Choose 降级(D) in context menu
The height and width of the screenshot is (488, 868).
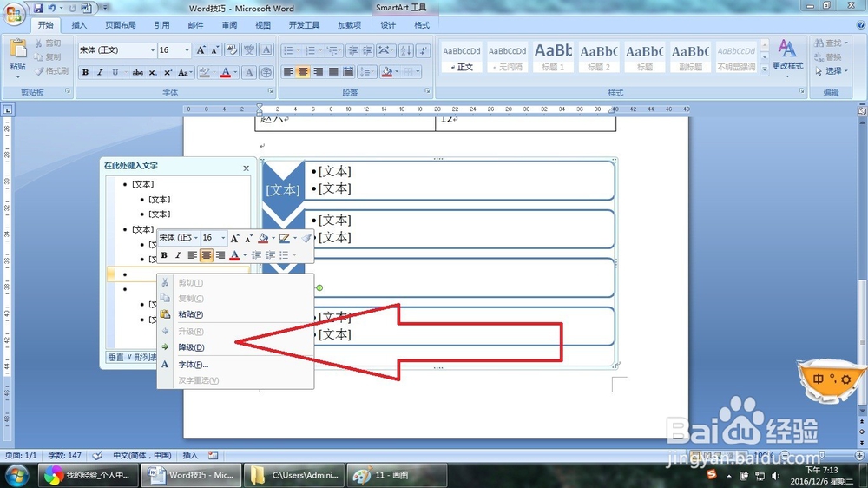[236, 347]
